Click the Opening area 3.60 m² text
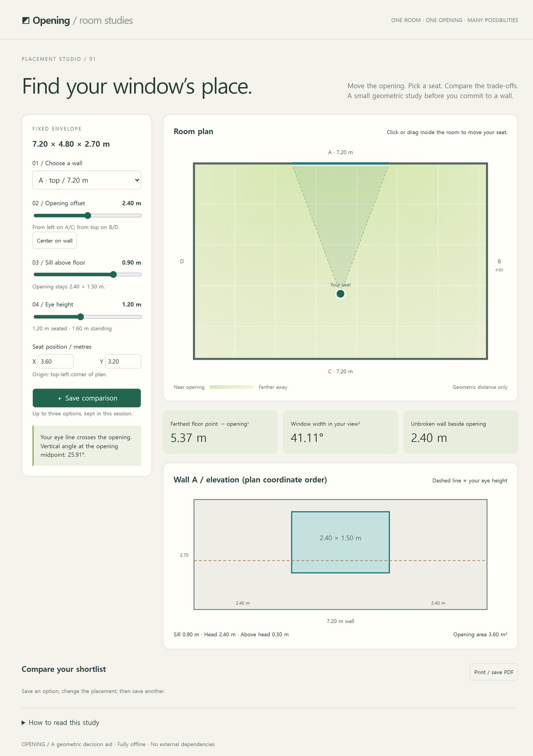Image resolution: width=533 pixels, height=756 pixels. (x=480, y=634)
